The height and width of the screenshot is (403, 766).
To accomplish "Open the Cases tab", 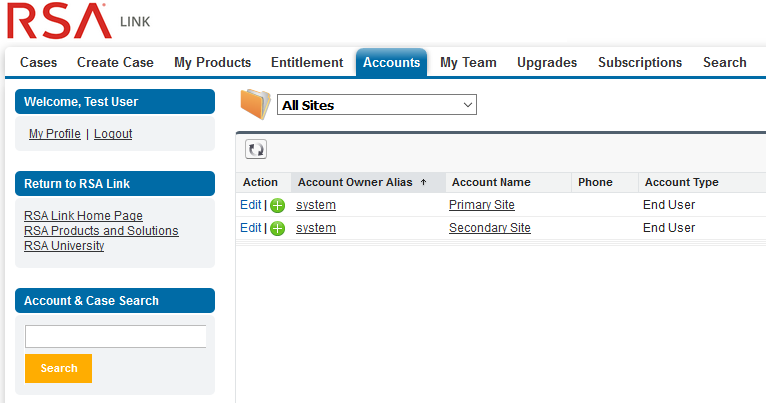I will click(x=39, y=63).
